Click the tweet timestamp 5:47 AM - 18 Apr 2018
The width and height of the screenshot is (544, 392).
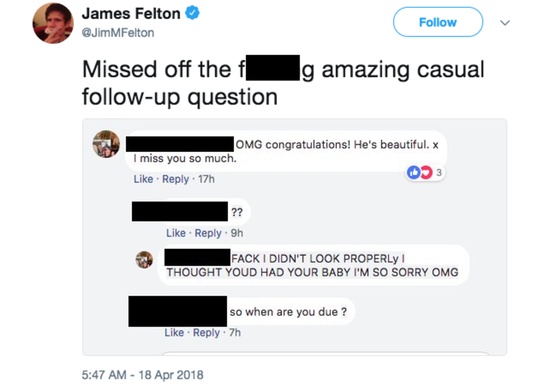[142, 375]
